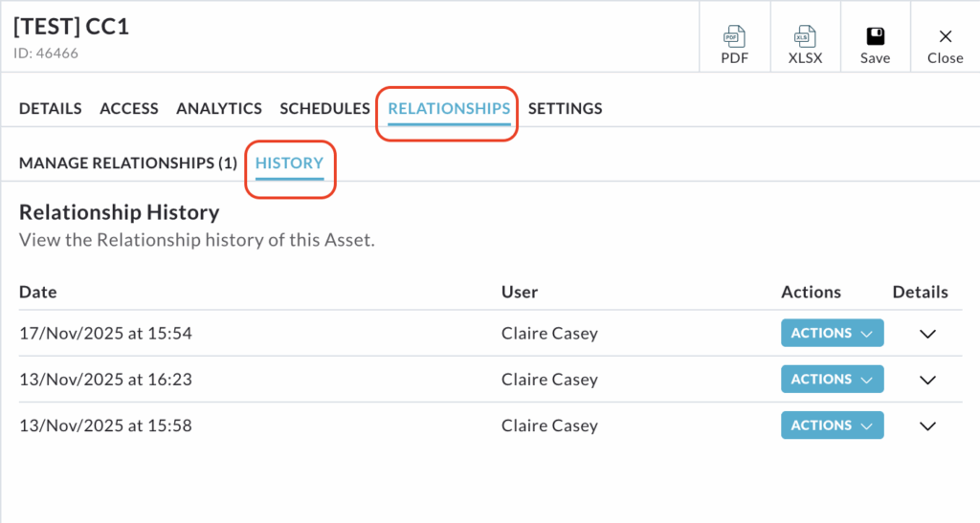Open the Schedules tab
Screen dimensions: 980x523
[324, 109]
